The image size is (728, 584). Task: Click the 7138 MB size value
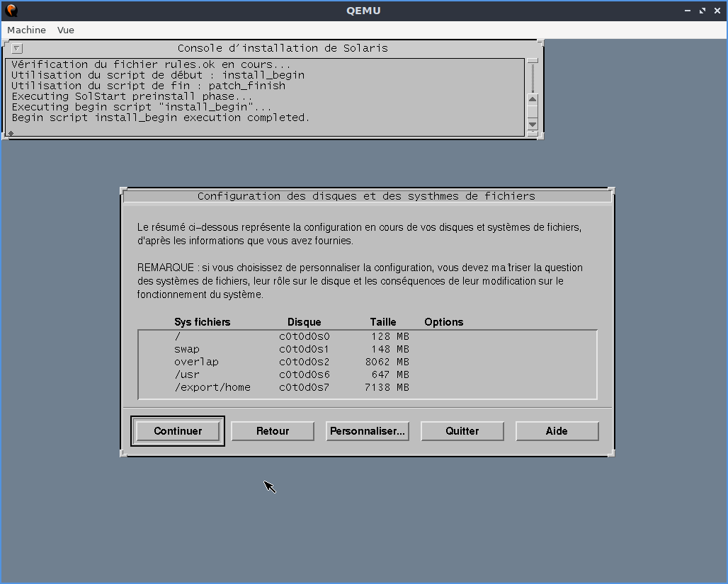point(387,387)
